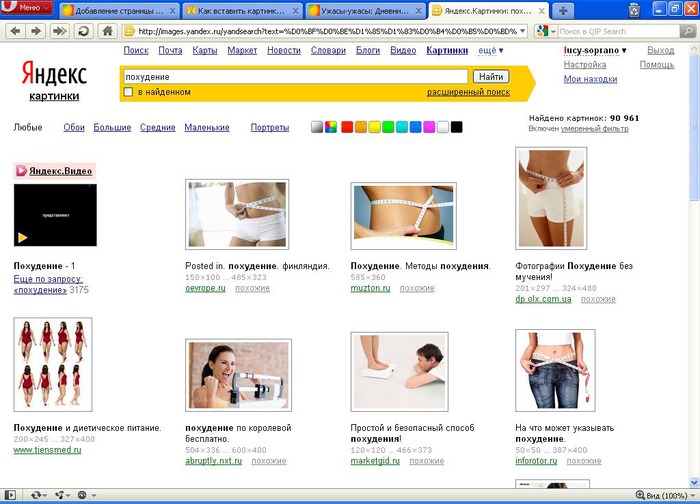The height and width of the screenshot is (504, 700).
Task: Switch to the "Ужасы-ужасы: Дневни..." tab
Action: tap(365, 10)
